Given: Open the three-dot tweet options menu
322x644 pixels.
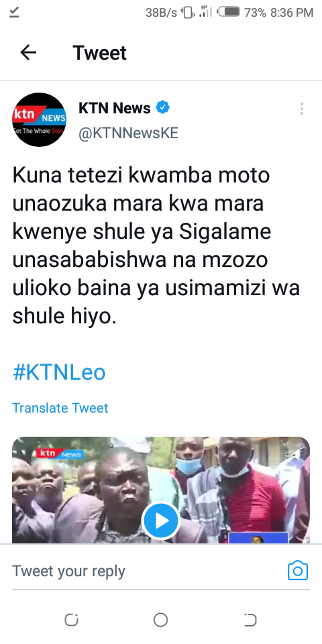Looking at the screenshot, I should tap(301, 109).
